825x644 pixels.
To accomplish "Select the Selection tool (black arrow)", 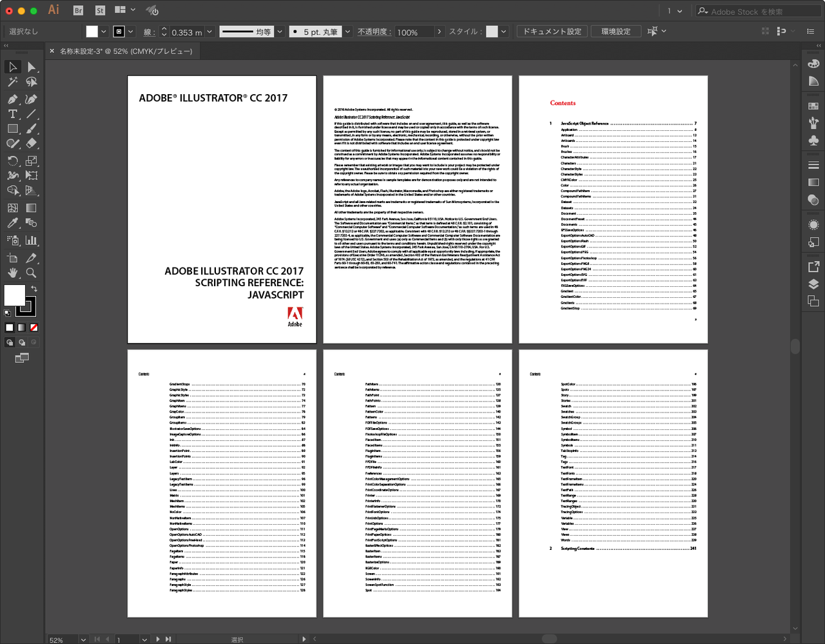I will (x=12, y=67).
